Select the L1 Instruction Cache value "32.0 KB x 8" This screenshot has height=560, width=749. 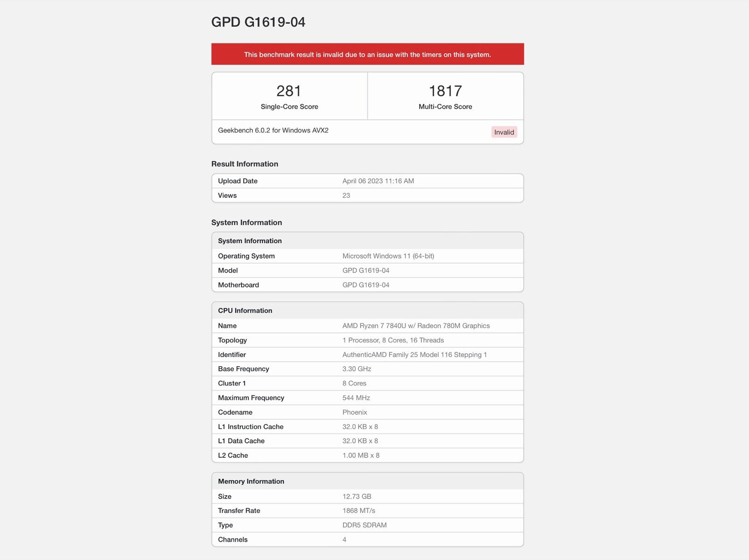click(360, 427)
